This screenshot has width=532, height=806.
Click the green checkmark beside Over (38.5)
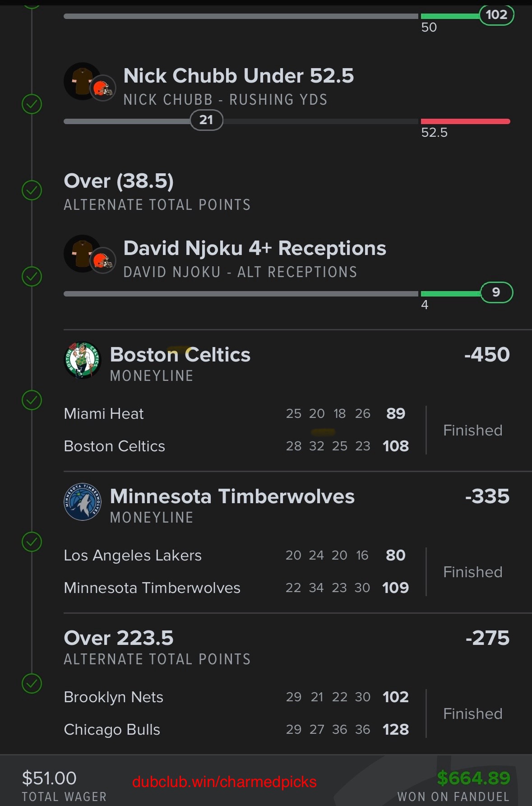point(32,190)
